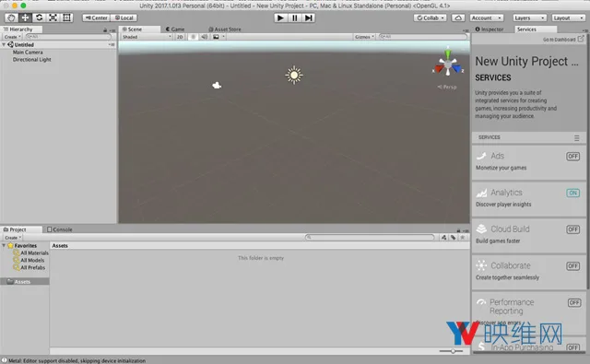Click the Scene view search field
Image resolution: width=590 pixels, height=364 pixels.
point(422,37)
